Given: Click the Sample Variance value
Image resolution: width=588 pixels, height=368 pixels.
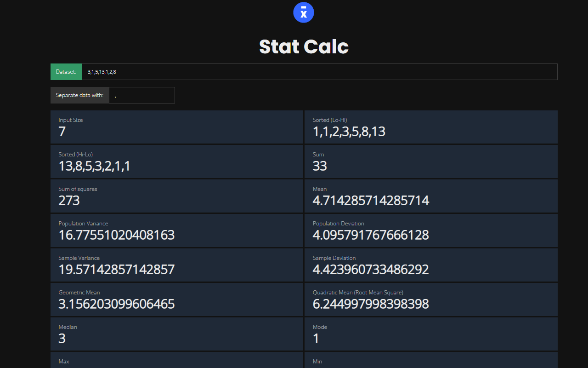Looking at the screenshot, I should tap(117, 270).
